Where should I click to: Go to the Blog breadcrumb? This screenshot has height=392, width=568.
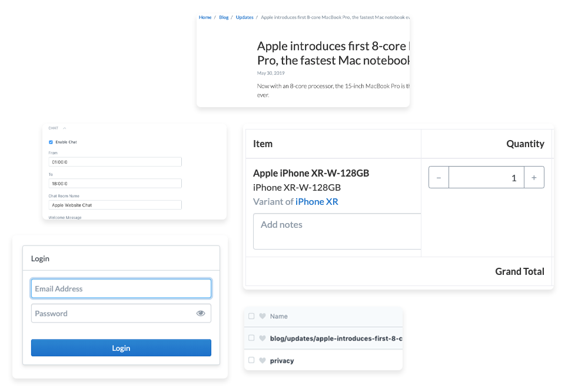point(224,18)
